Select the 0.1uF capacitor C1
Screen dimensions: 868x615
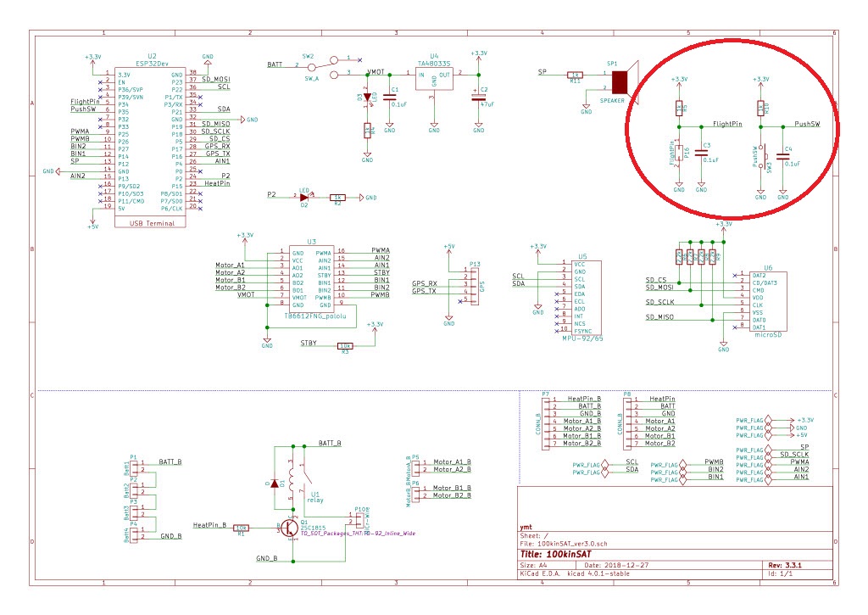coord(389,93)
